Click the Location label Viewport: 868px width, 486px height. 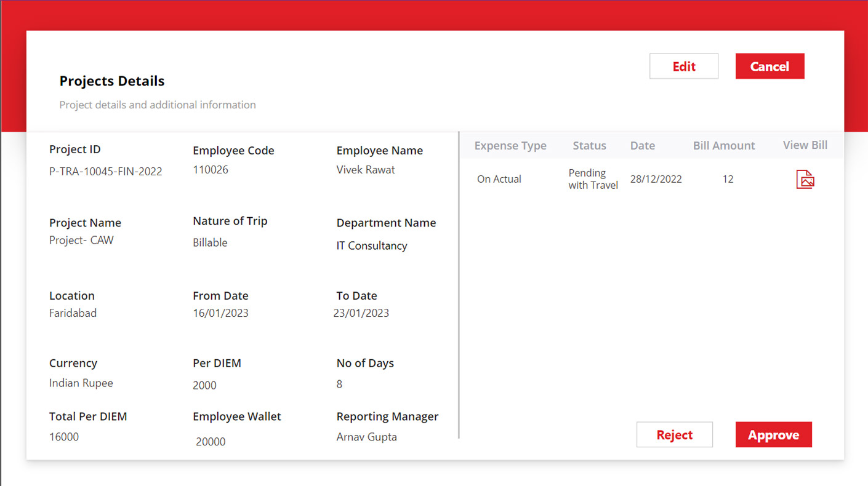71,296
